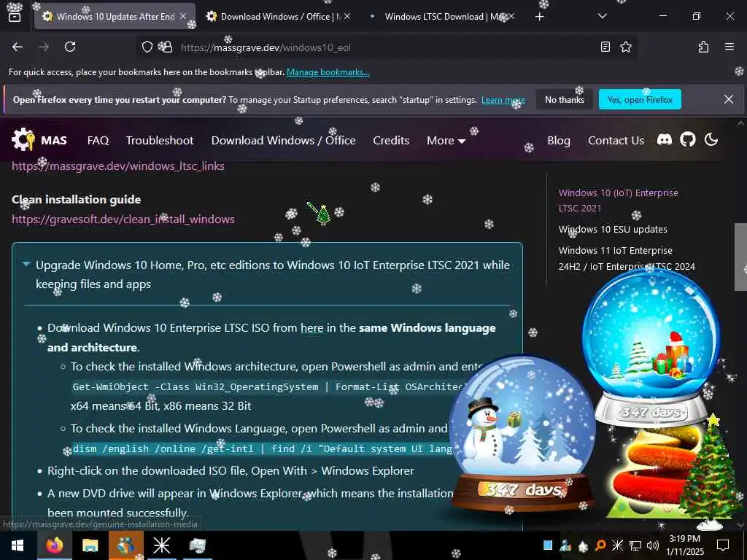Open the tracking protection shield icon
Image resolution: width=747 pixels, height=560 pixels.
(x=147, y=47)
